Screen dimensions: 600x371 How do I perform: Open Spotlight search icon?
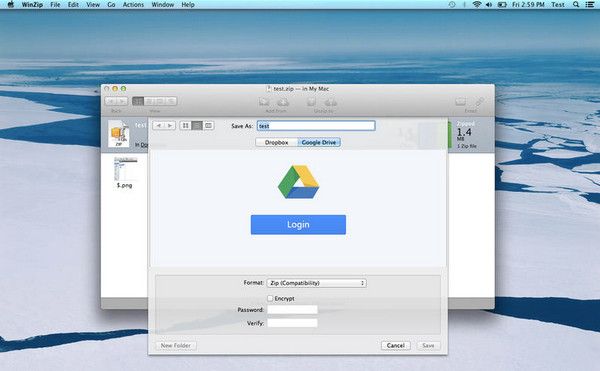pos(576,5)
